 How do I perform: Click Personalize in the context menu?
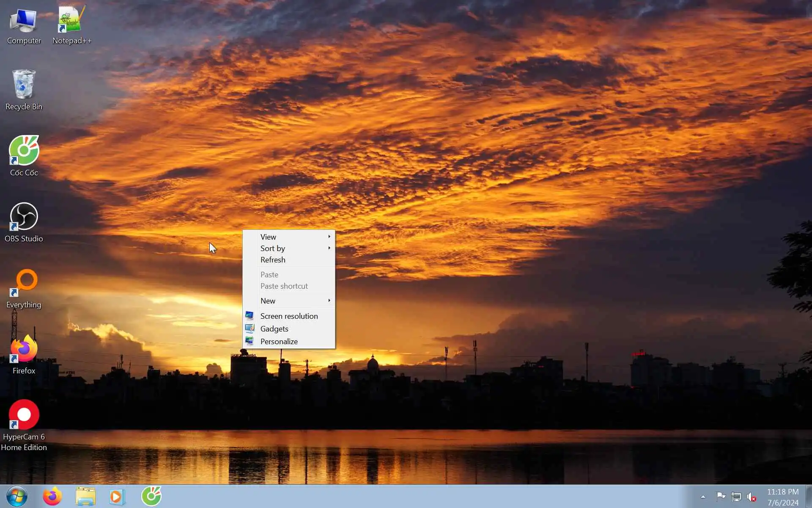279,342
